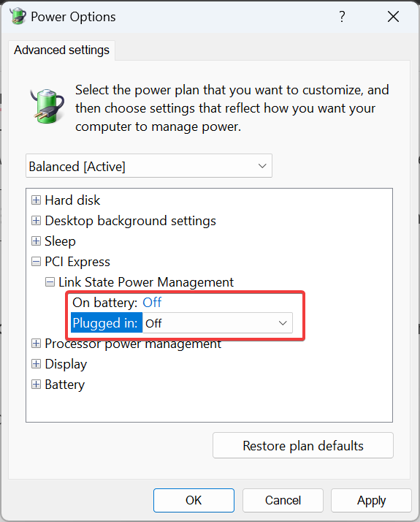
Task: Click the Power Options title bar icon
Action: (x=18, y=16)
